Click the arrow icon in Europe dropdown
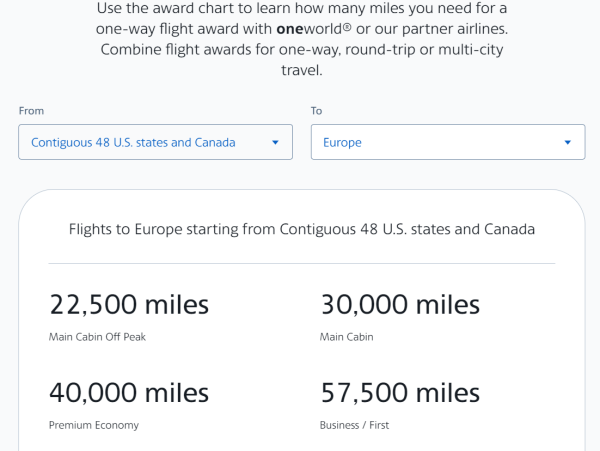This screenshot has width=600, height=451. [x=568, y=142]
